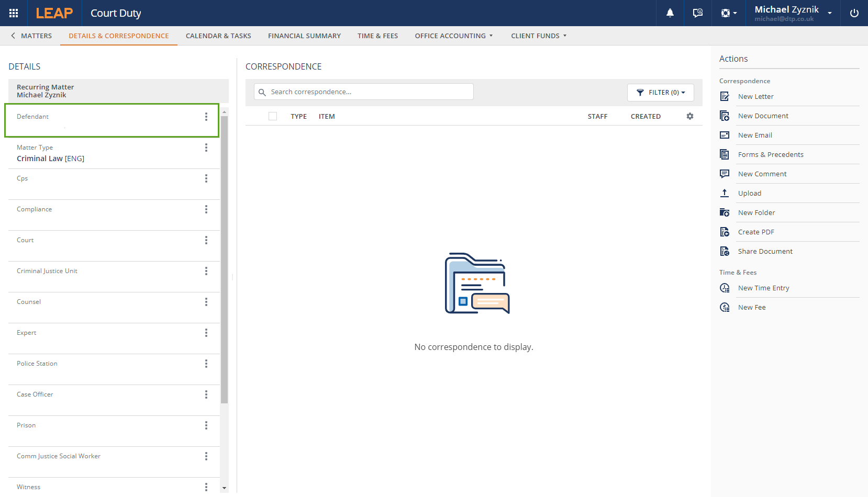Click the New Letter icon
This screenshot has width=868, height=497.
(725, 96)
